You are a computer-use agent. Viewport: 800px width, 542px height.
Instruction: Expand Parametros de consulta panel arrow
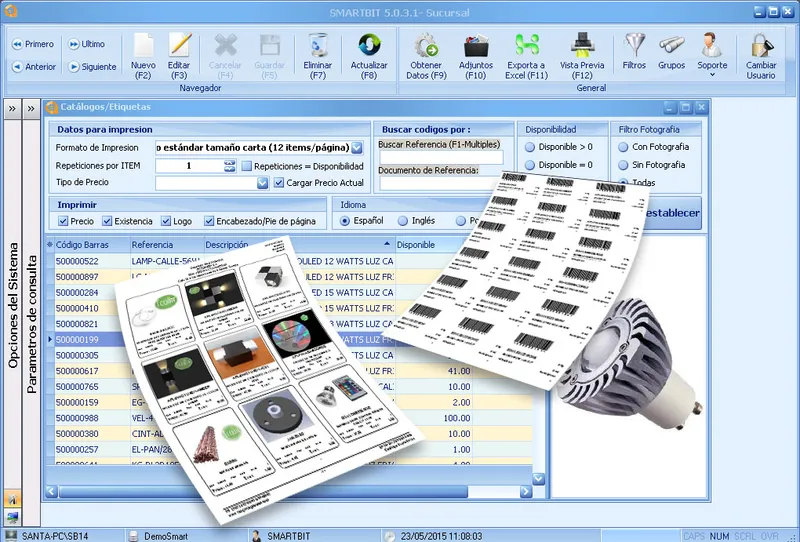(x=31, y=109)
